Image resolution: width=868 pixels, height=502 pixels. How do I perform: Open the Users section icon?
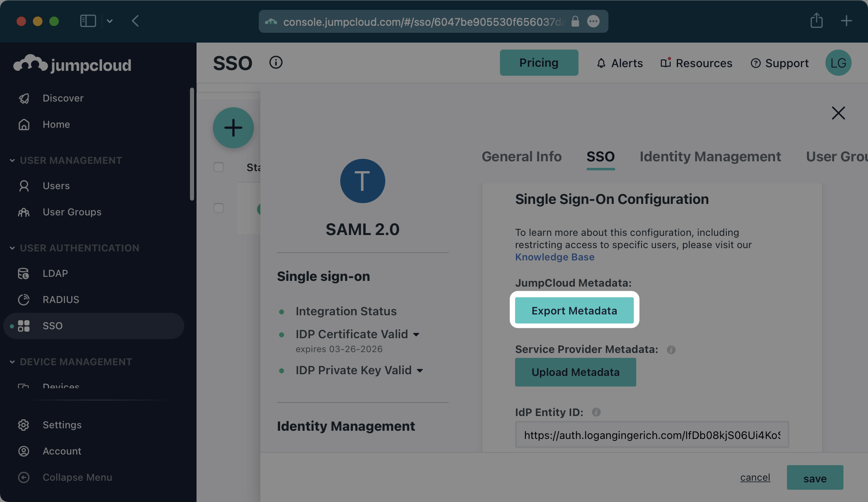click(x=24, y=185)
